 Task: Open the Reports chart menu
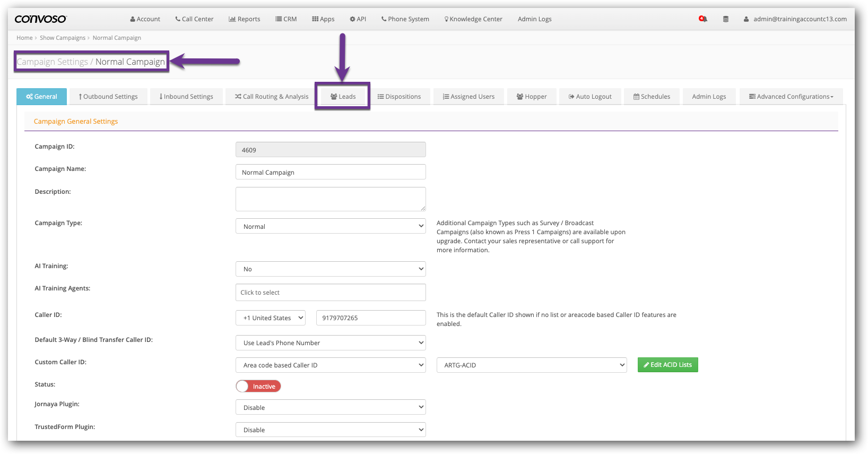coord(245,19)
